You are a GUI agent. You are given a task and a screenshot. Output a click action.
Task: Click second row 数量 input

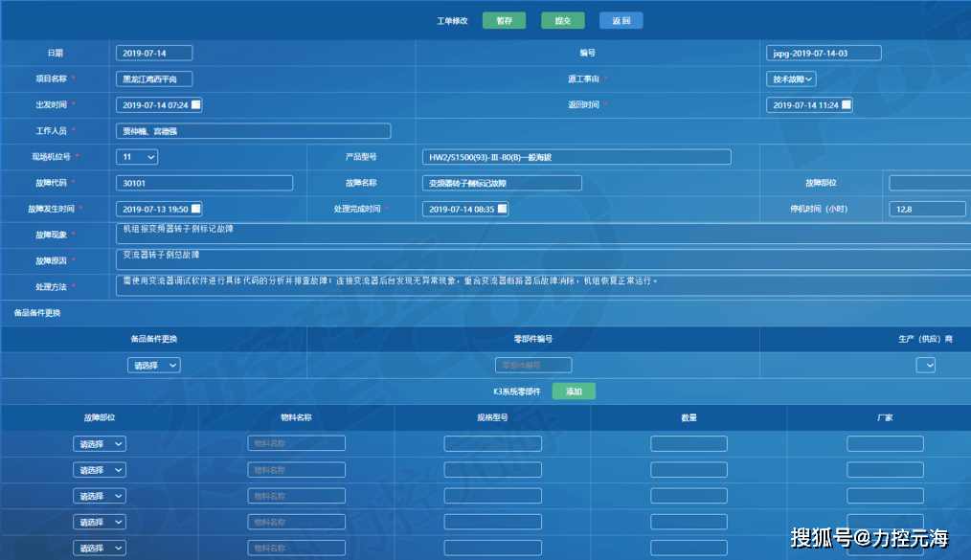[689, 470]
